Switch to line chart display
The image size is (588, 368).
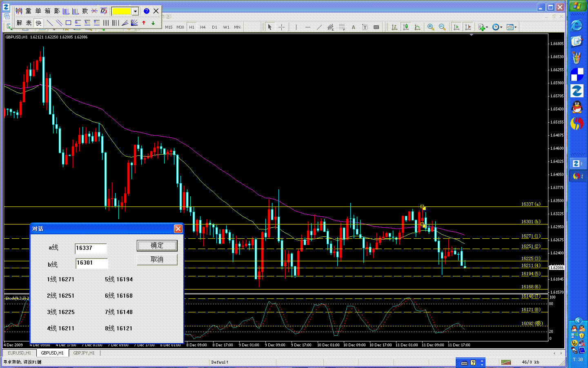pos(417,27)
